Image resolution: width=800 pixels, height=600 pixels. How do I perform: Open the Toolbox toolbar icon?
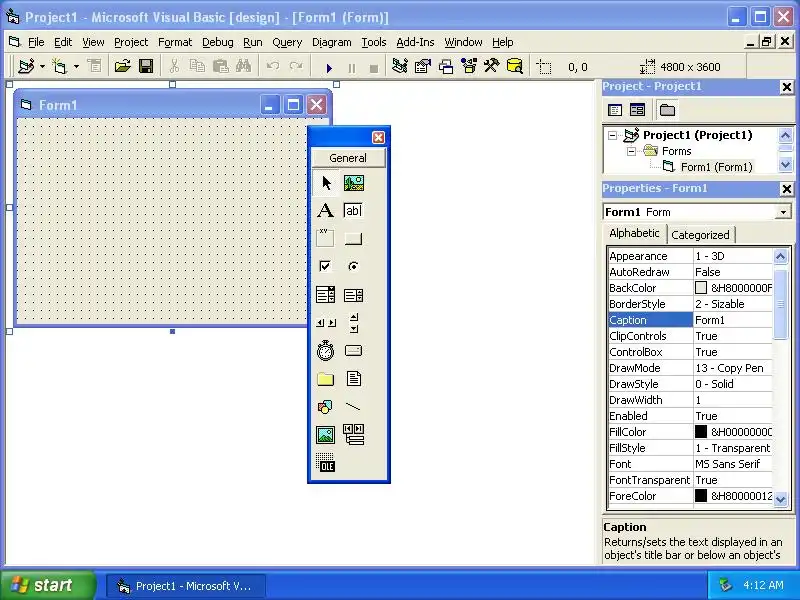[x=491, y=66]
